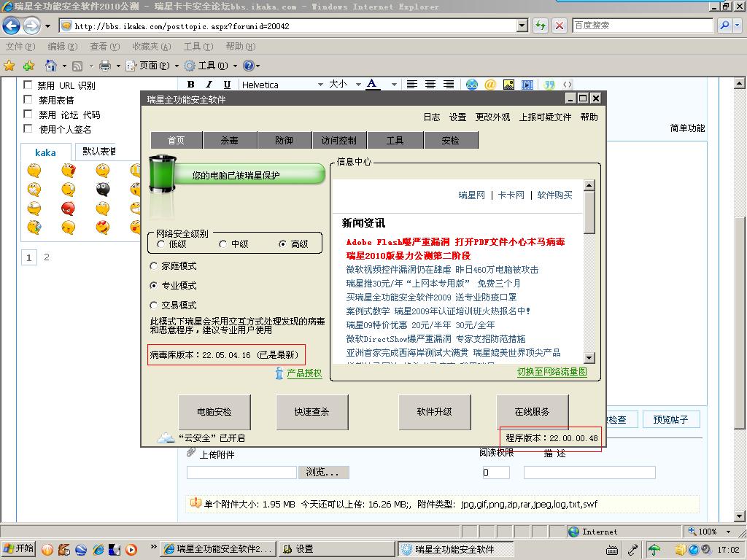Click the 阅读权限 input field
This screenshot has width=747, height=560.
click(x=496, y=472)
